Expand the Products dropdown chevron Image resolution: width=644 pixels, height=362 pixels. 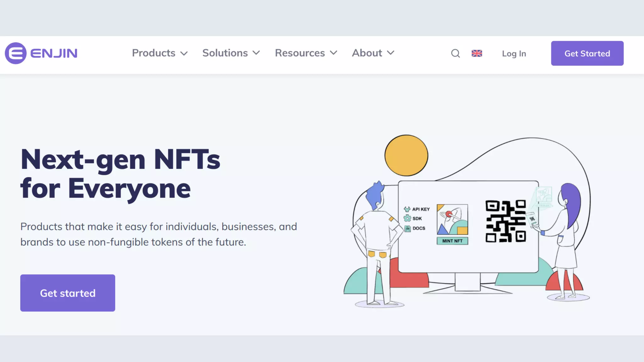point(184,53)
